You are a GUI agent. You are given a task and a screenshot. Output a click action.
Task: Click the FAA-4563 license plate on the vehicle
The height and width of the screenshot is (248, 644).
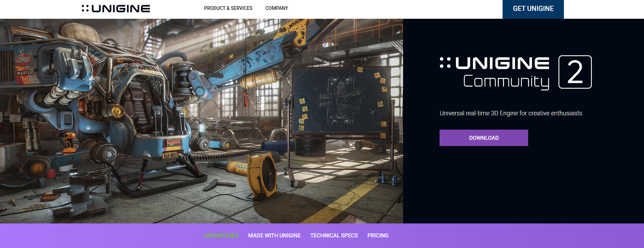coord(170,156)
